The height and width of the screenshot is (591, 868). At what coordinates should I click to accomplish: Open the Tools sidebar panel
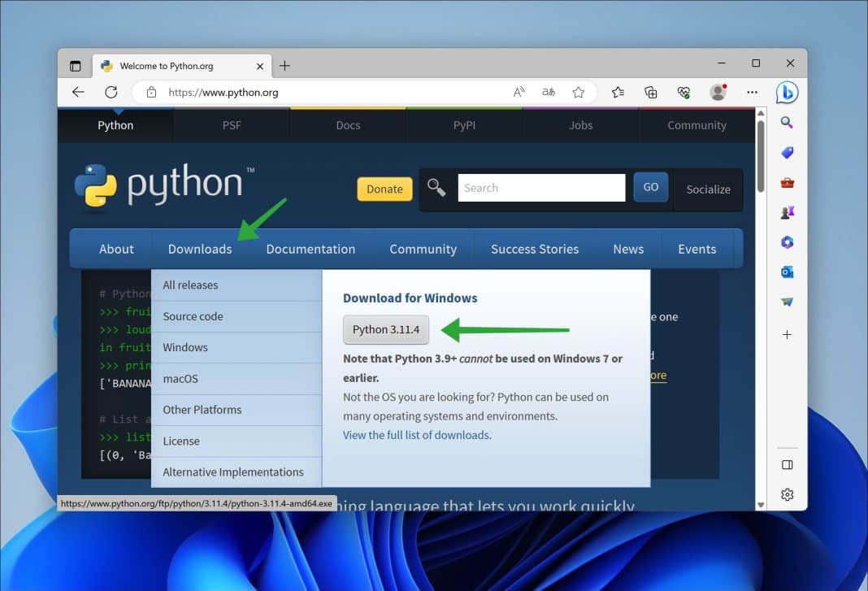pos(787,182)
